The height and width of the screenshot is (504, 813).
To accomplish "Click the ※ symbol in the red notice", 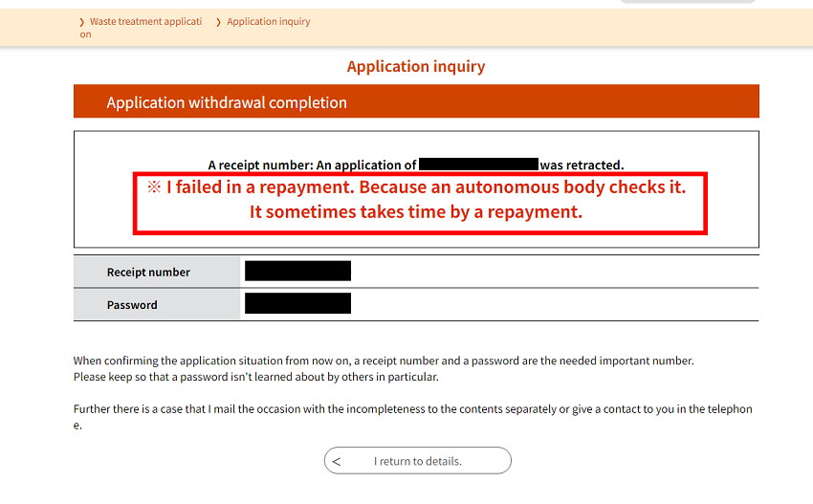I will click(154, 186).
